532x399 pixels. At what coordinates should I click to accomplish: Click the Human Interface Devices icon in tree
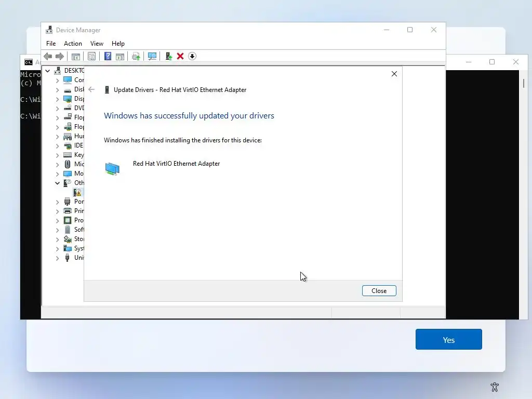68,136
